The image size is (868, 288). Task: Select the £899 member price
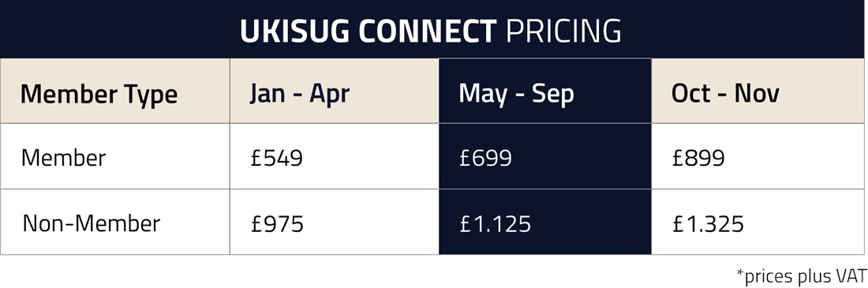click(698, 159)
